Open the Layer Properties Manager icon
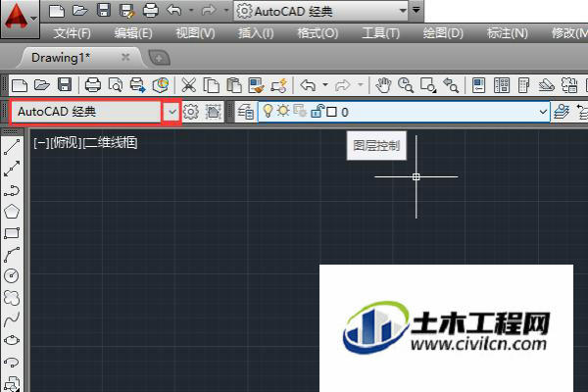 click(246, 112)
